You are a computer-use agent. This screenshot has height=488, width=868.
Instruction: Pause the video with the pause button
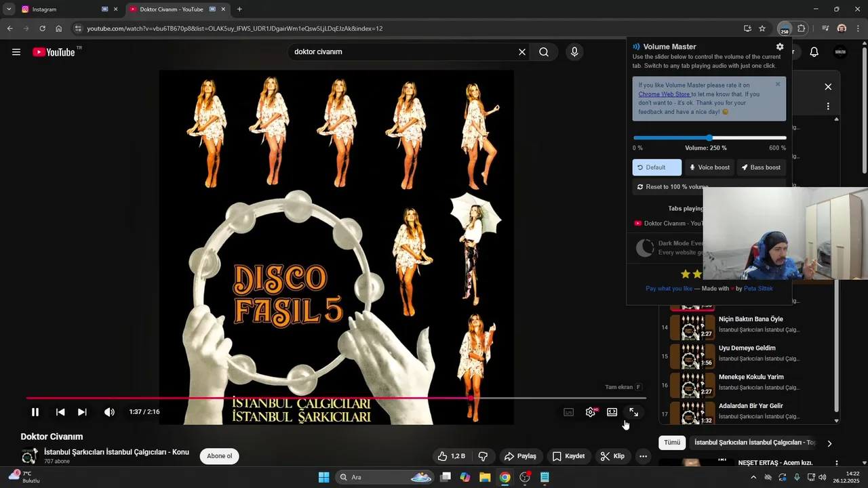(x=35, y=412)
